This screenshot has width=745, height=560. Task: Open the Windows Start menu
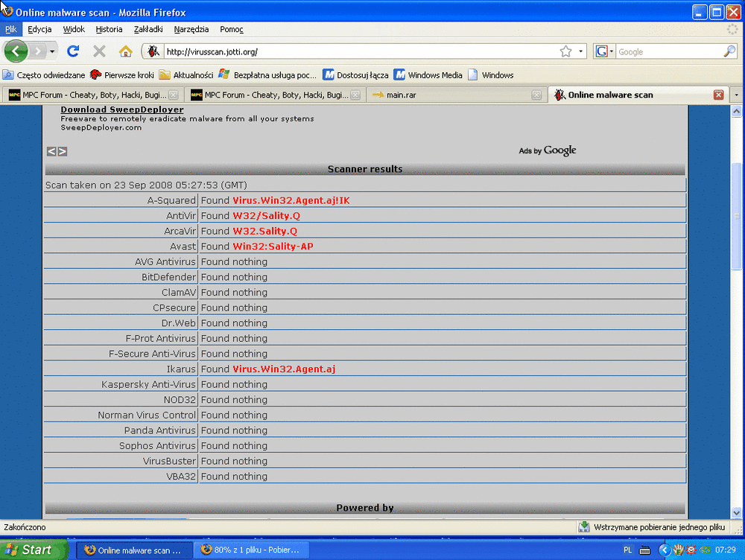tap(34, 550)
